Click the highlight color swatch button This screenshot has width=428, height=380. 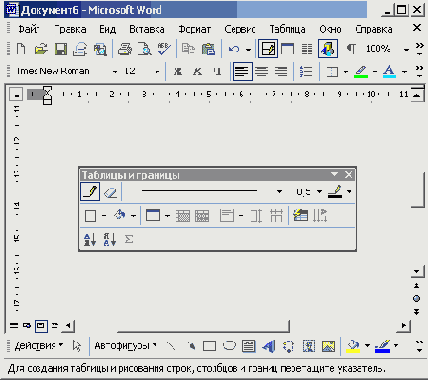(361, 71)
